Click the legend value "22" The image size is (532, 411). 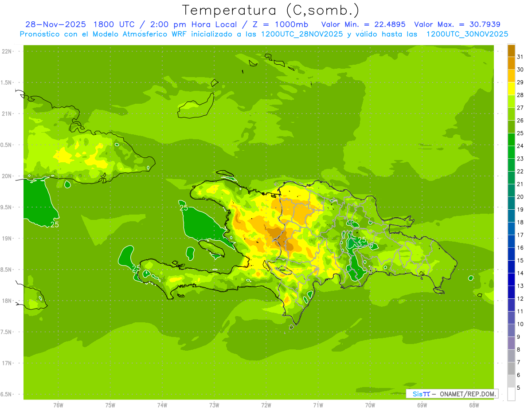coord(520,171)
